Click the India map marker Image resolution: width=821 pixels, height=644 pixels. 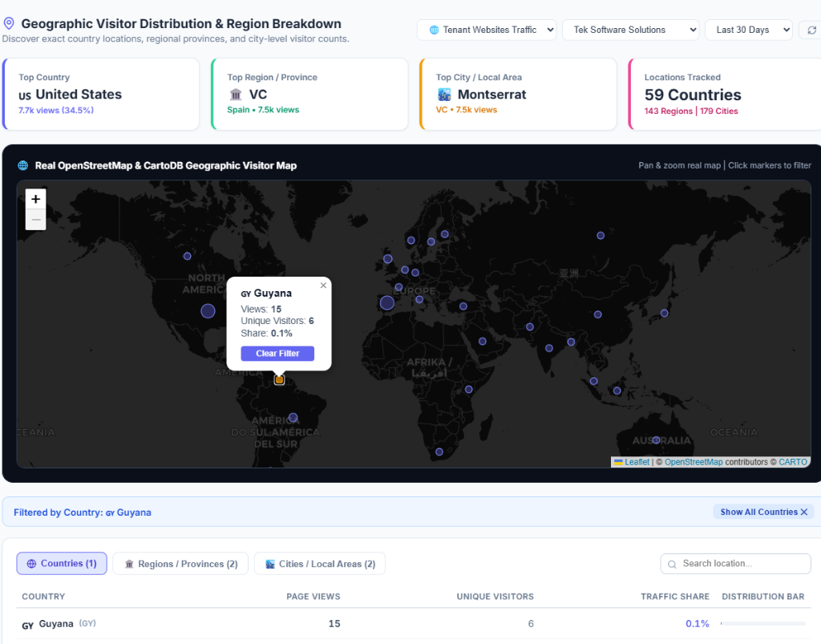click(x=549, y=348)
